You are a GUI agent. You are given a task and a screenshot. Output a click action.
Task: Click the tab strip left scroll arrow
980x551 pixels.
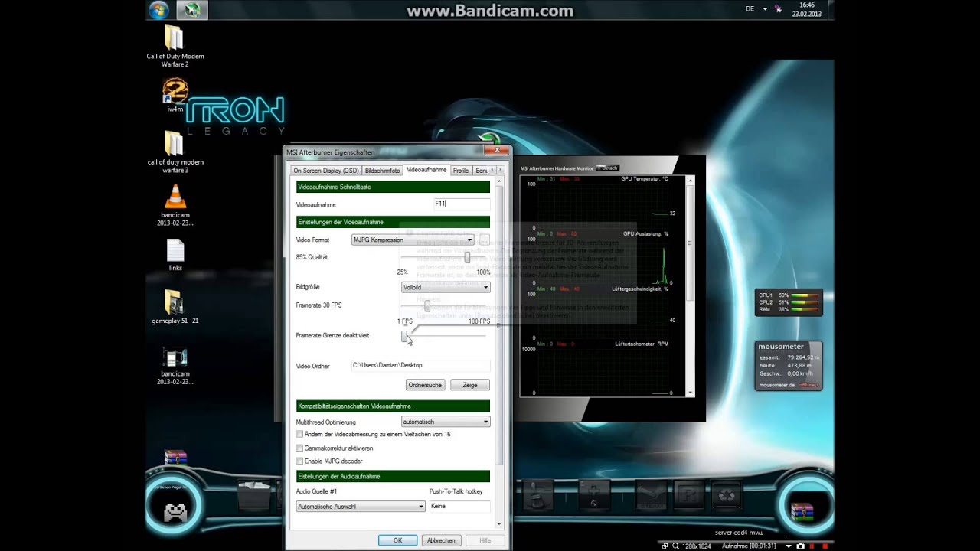tap(491, 170)
